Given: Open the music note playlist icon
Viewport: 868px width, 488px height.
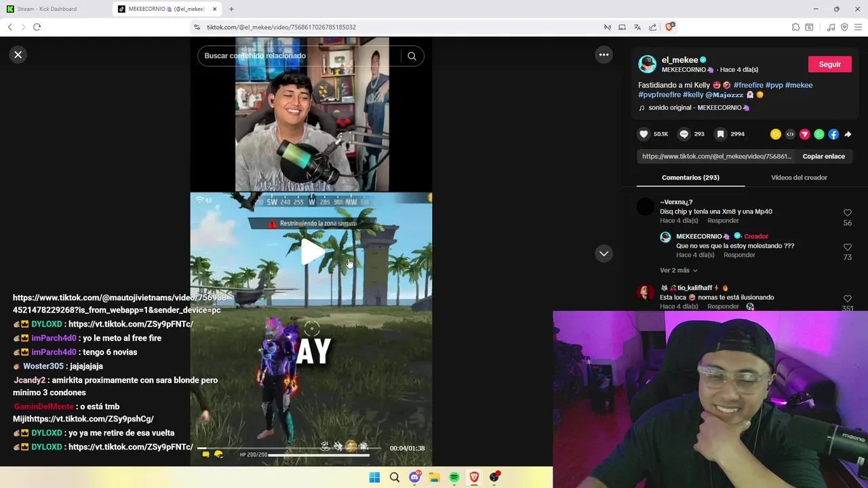Looking at the screenshot, I should [831, 27].
